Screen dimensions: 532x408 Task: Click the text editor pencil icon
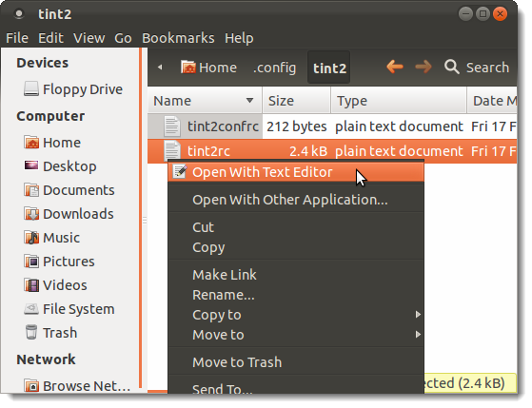(x=180, y=171)
